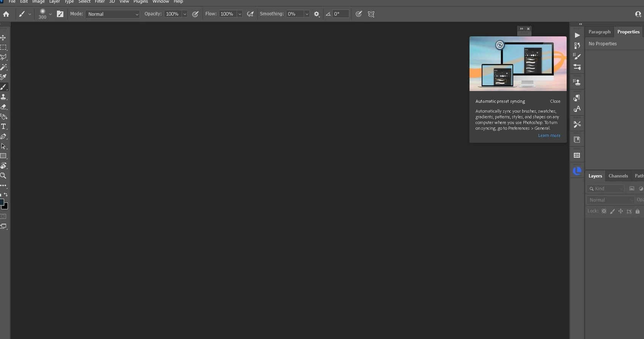Switch to the Paragraph tab

click(599, 32)
